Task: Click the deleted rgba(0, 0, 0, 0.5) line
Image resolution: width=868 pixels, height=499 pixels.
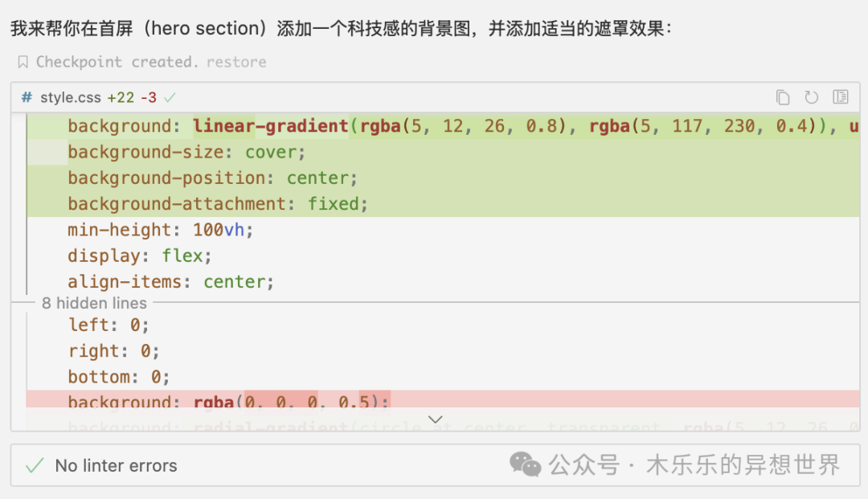Action: [x=228, y=401]
